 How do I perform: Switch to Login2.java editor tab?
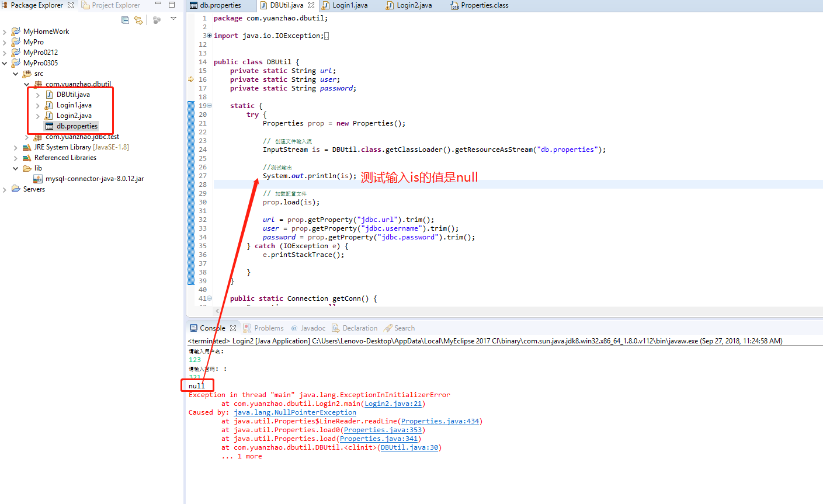pos(414,5)
